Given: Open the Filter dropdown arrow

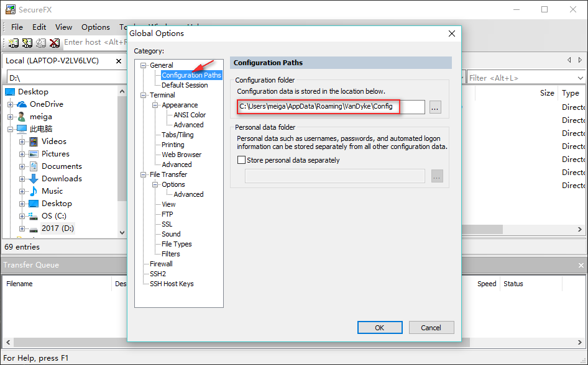Looking at the screenshot, I should click(x=581, y=78).
